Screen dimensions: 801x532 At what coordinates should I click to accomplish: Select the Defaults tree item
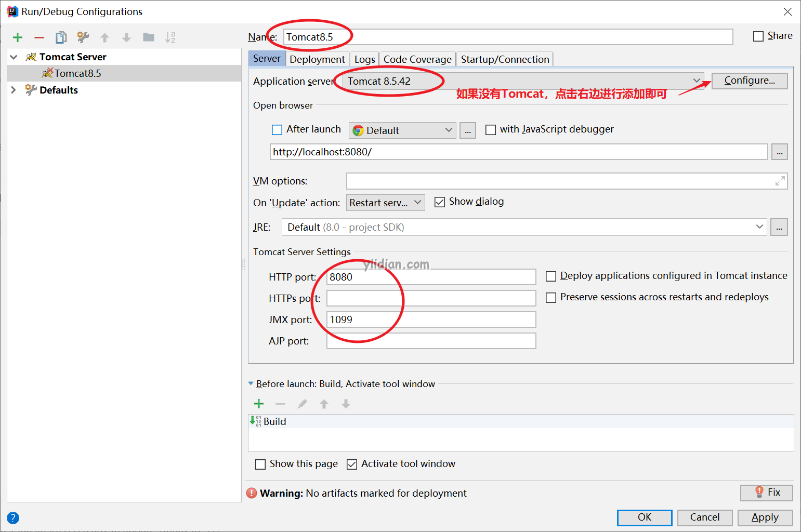pyautogui.click(x=124, y=90)
